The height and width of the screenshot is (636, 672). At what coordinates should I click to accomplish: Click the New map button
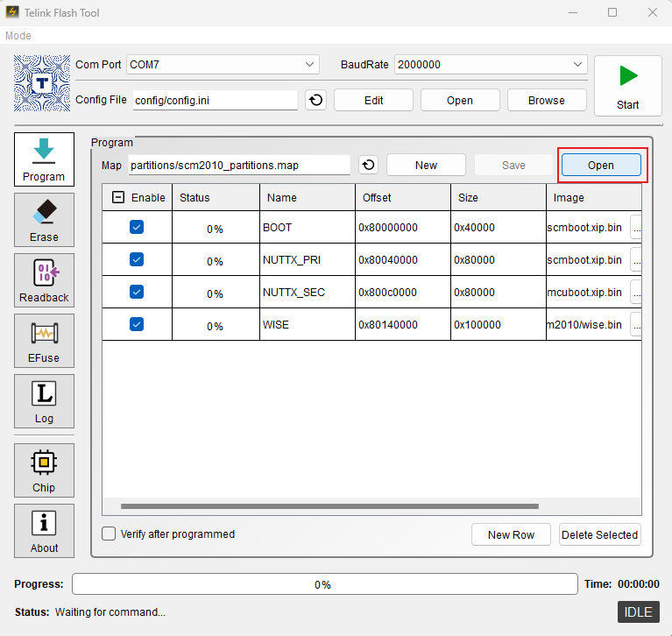(426, 165)
